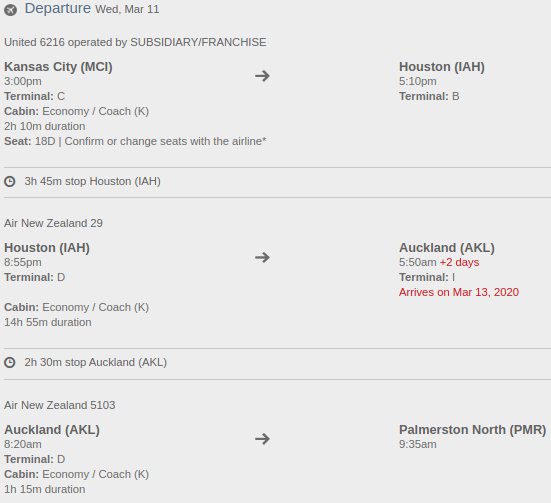Screen dimensions: 551x503
Task: Click the airplane Departure icon
Action: [x=11, y=10]
